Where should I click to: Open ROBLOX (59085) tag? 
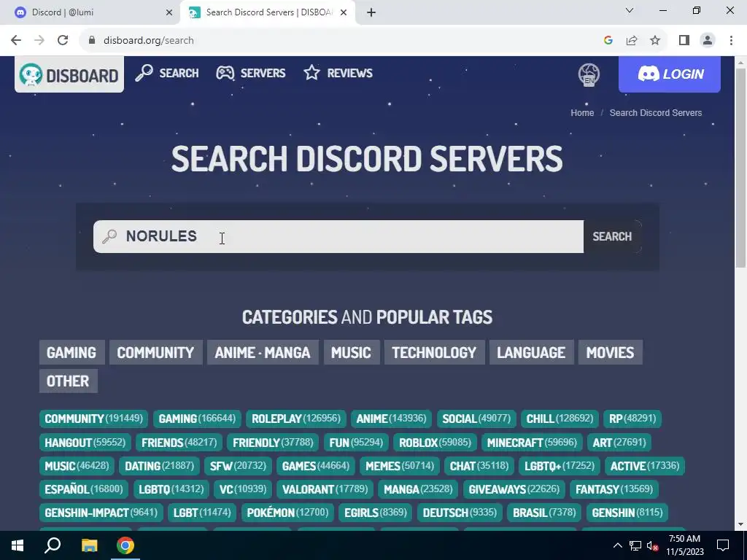click(435, 443)
